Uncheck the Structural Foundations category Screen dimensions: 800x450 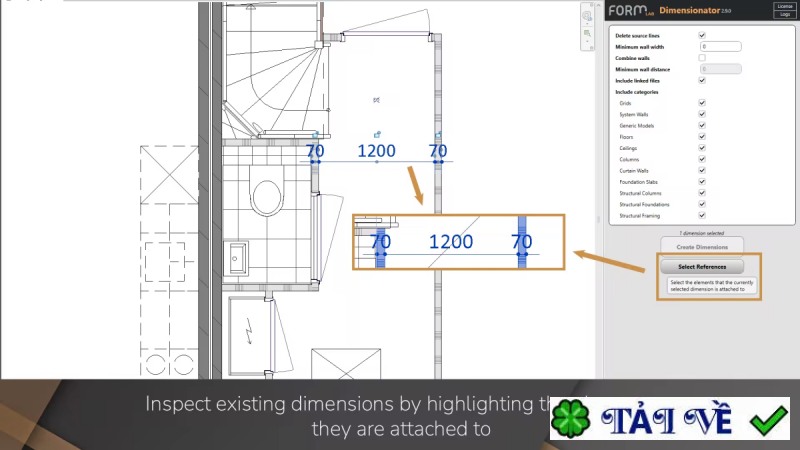[x=702, y=204]
